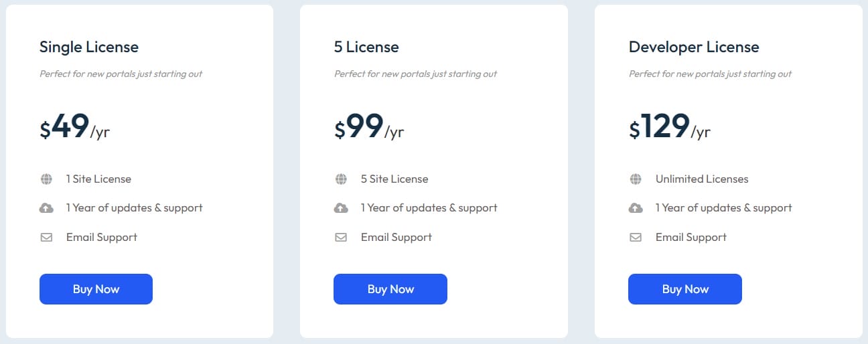Click the $129/yr price
This screenshot has width=868, height=344.
[669, 126]
